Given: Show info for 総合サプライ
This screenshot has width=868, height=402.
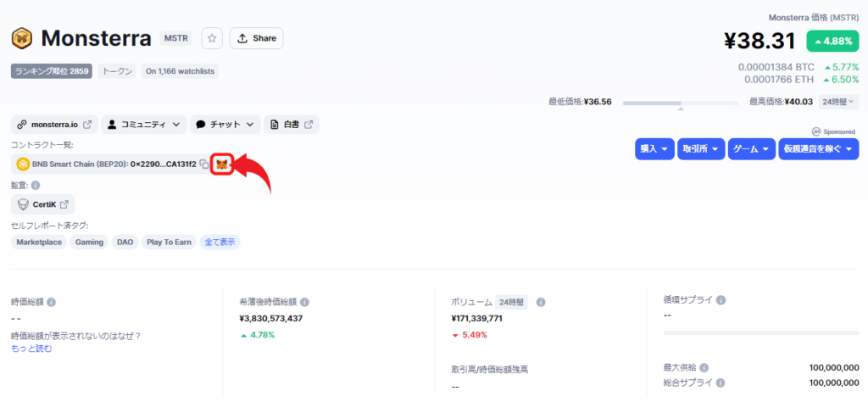Looking at the screenshot, I should click(x=721, y=382).
